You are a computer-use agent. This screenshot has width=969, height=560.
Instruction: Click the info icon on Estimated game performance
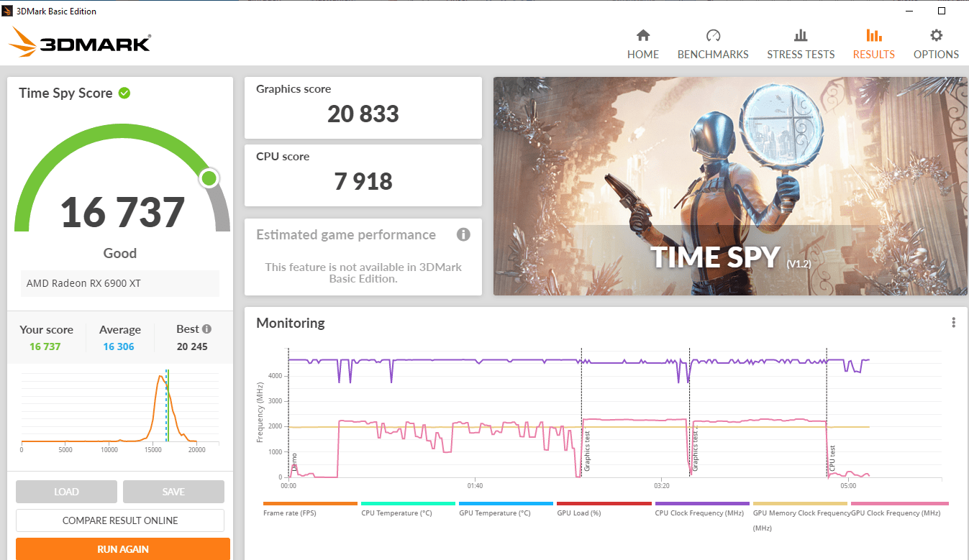[x=463, y=234]
